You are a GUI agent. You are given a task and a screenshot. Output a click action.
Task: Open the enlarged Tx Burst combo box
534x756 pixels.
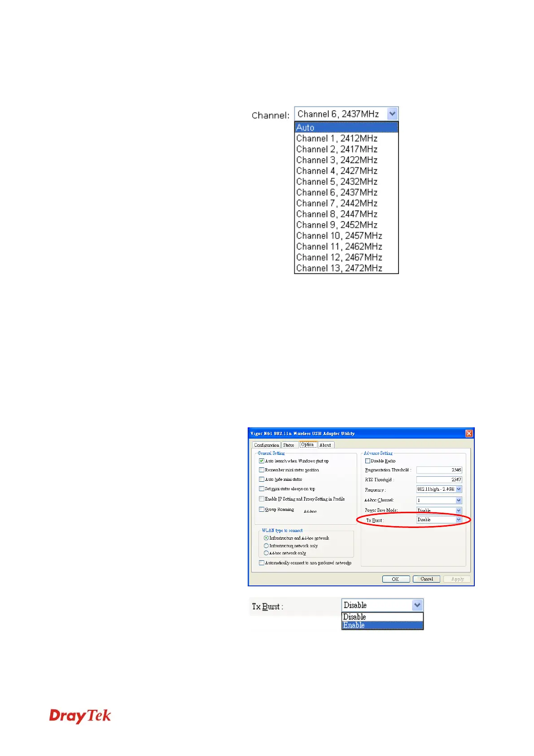pos(382,605)
